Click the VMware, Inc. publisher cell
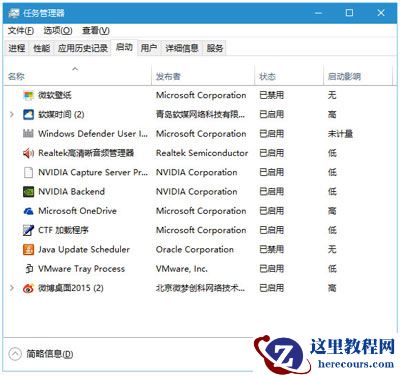Image resolution: width=400 pixels, height=376 pixels. point(182,269)
